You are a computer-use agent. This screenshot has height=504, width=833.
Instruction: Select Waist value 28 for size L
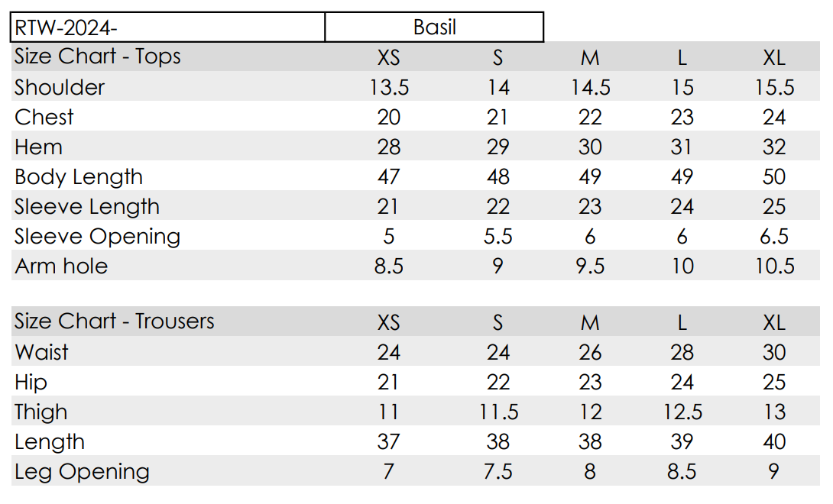682,352
